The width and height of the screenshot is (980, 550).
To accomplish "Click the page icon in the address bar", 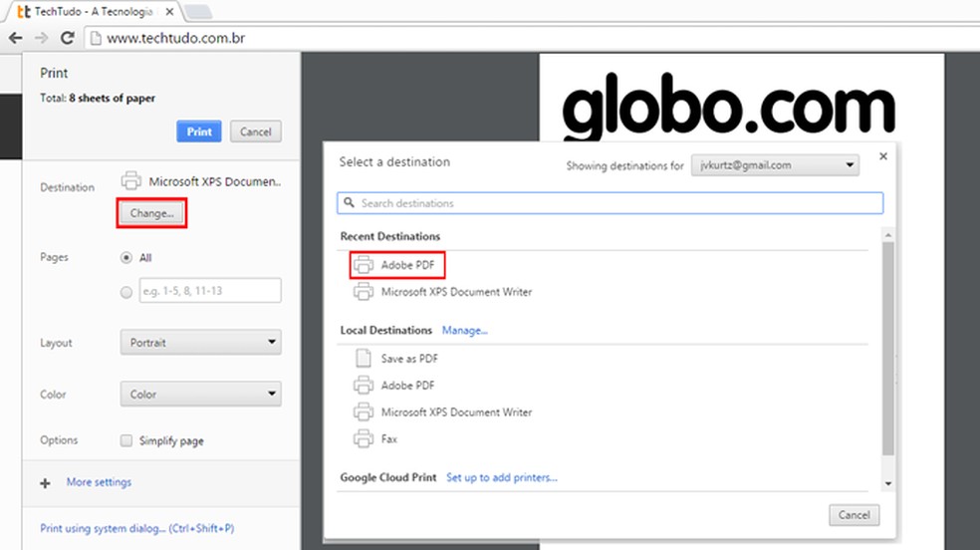I will coord(96,39).
